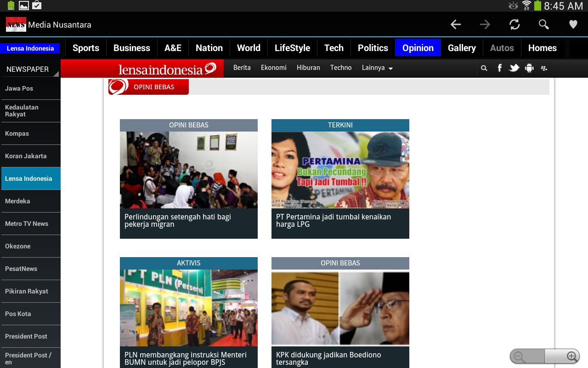The width and height of the screenshot is (588, 368).
Task: Open the PT PLN exhibition booth photo
Action: (189, 308)
